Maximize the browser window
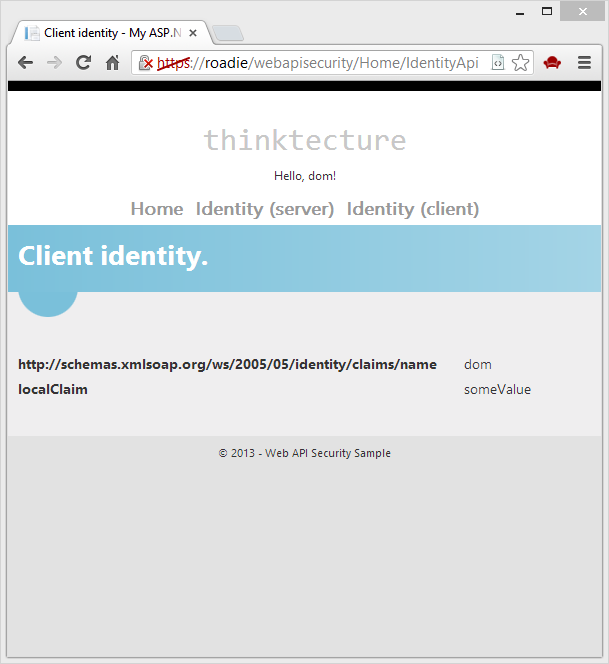Image resolution: width=609 pixels, height=664 pixels. pos(547,11)
